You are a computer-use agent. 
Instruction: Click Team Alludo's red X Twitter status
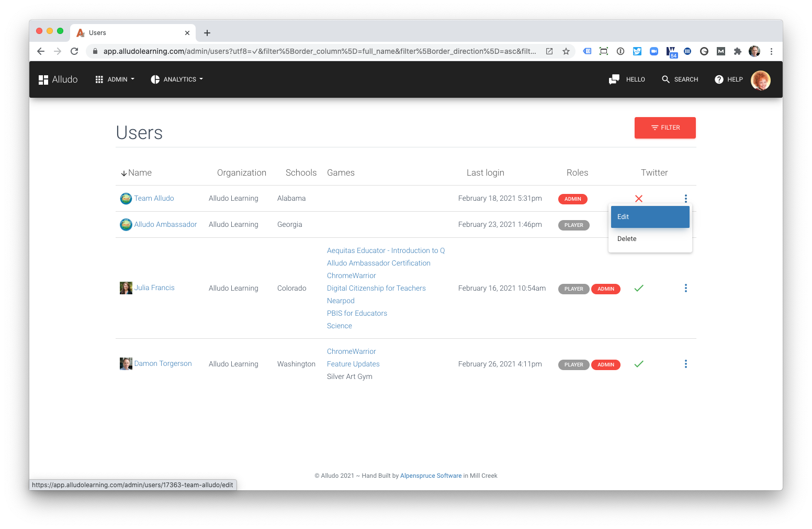click(x=638, y=199)
